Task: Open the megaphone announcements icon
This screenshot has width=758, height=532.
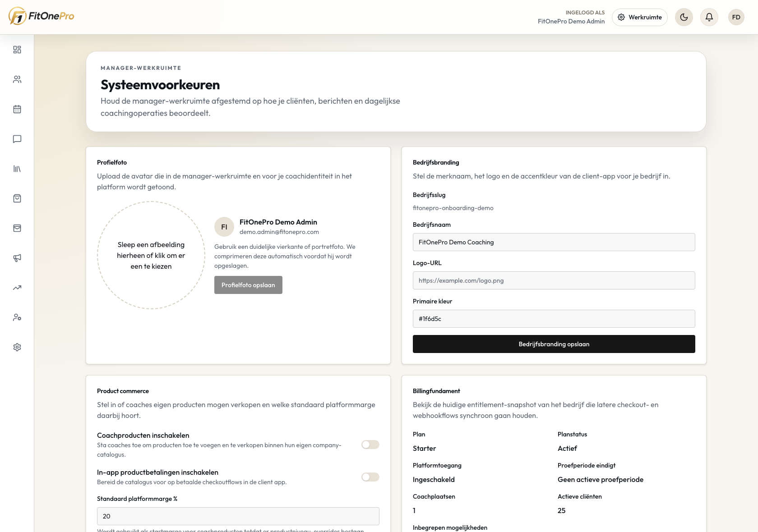Action: pyautogui.click(x=17, y=258)
